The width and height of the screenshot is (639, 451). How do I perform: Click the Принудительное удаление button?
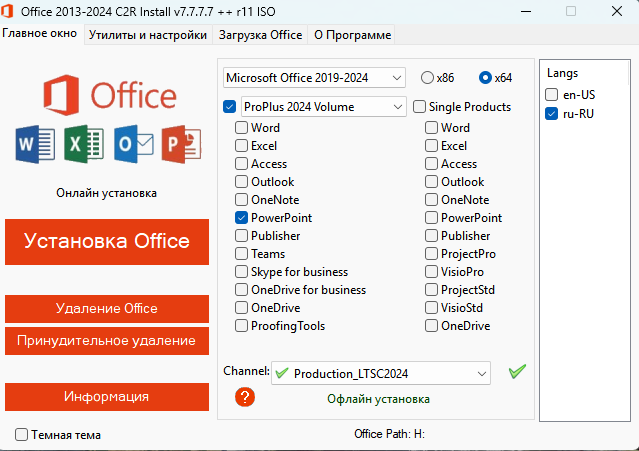point(107,341)
